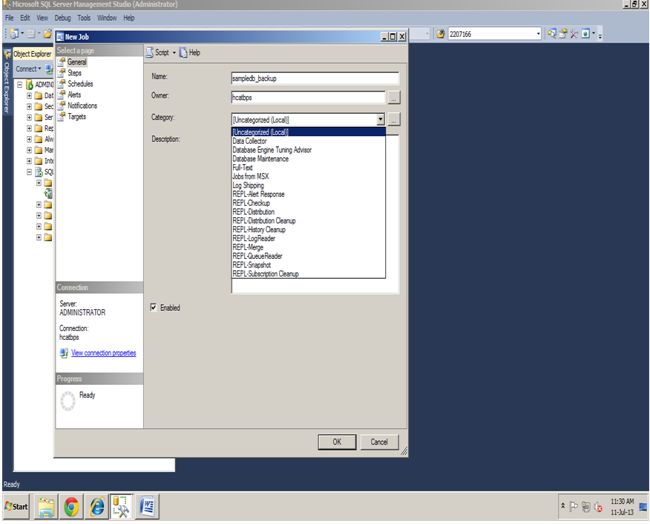Select REPL-Distribution category
Image resolution: width=650 pixels, height=524 pixels.
[x=308, y=212]
